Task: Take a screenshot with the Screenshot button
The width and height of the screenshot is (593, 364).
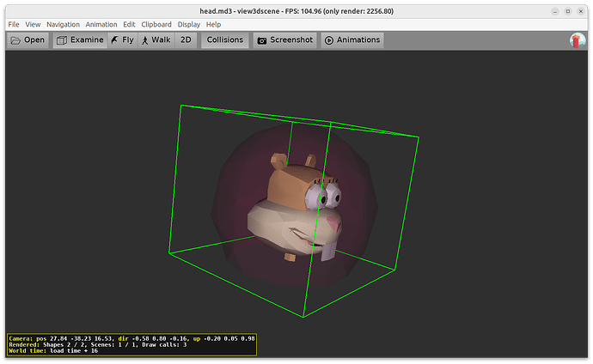Action: (x=285, y=40)
